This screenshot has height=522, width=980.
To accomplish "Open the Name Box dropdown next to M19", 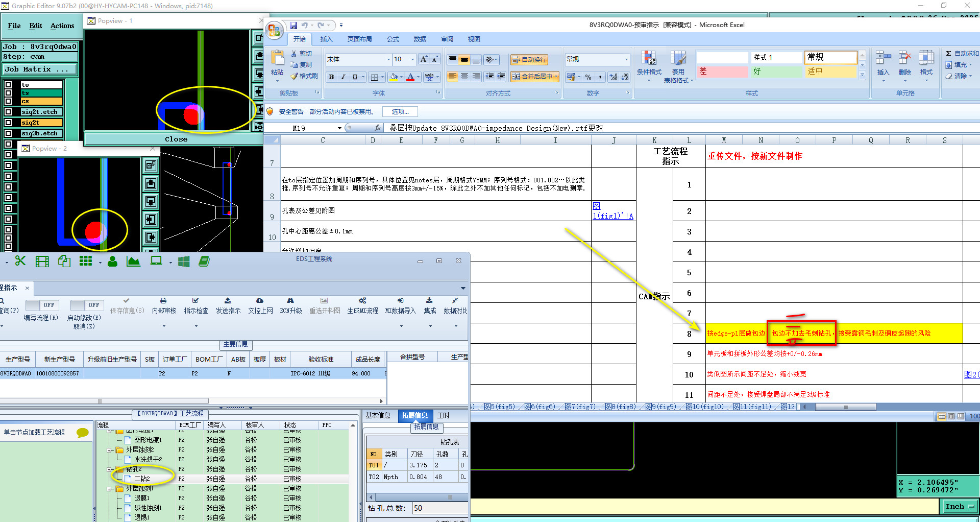I will coord(339,128).
